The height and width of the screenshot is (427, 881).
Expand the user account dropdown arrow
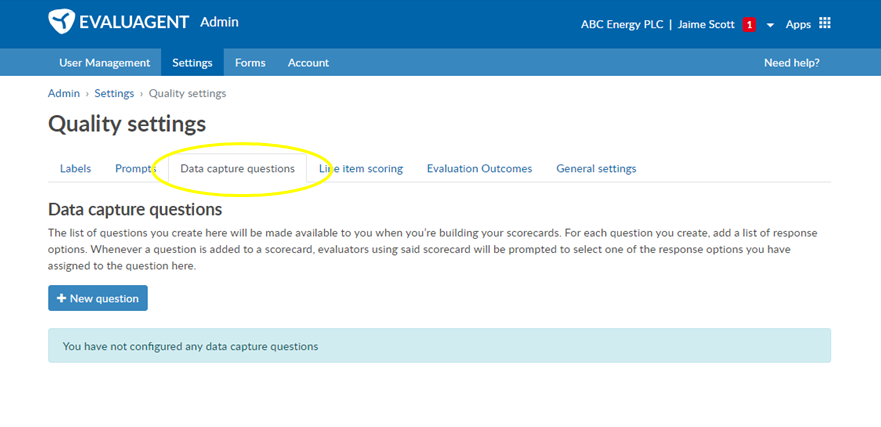pyautogui.click(x=770, y=25)
